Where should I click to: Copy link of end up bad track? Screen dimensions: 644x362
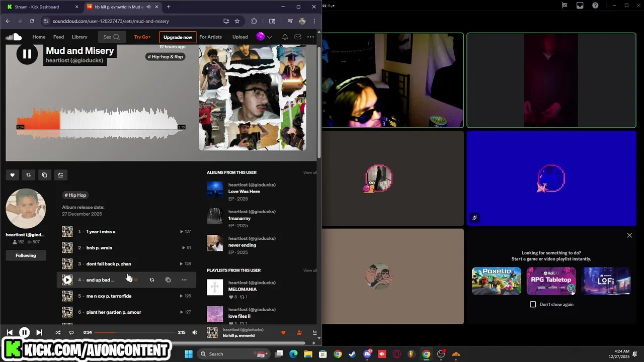[168, 280]
